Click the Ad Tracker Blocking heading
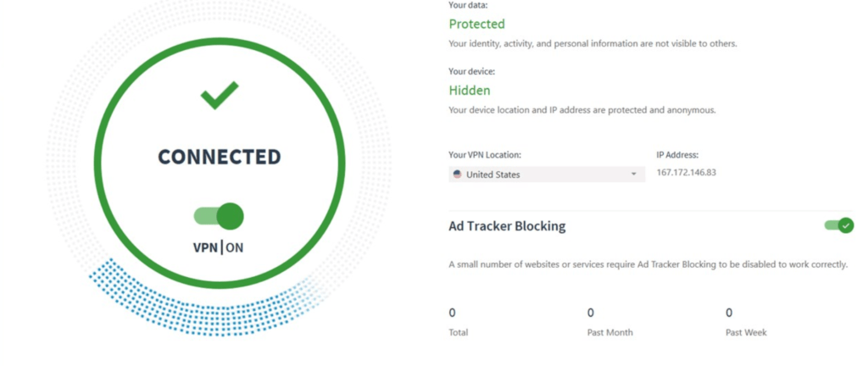Viewport: 868px width, 366px height. pyautogui.click(x=507, y=226)
